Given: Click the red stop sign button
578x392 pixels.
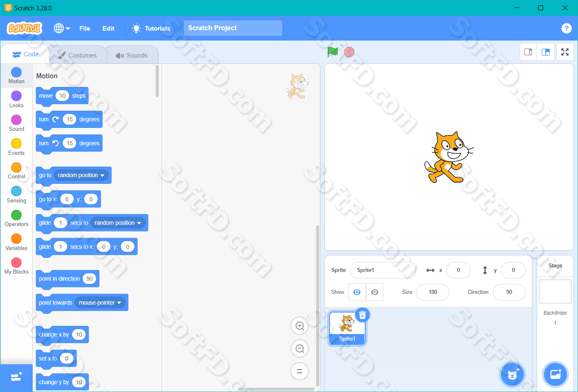Looking at the screenshot, I should point(349,52).
